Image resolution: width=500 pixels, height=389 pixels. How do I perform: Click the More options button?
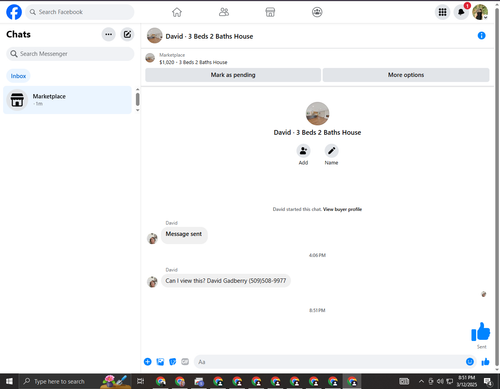click(406, 75)
